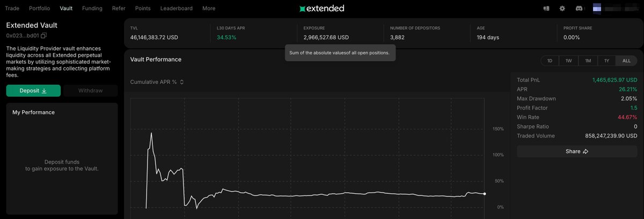644x219 pixels.
Task: Click the chart's early APR spike
Action: [151, 133]
